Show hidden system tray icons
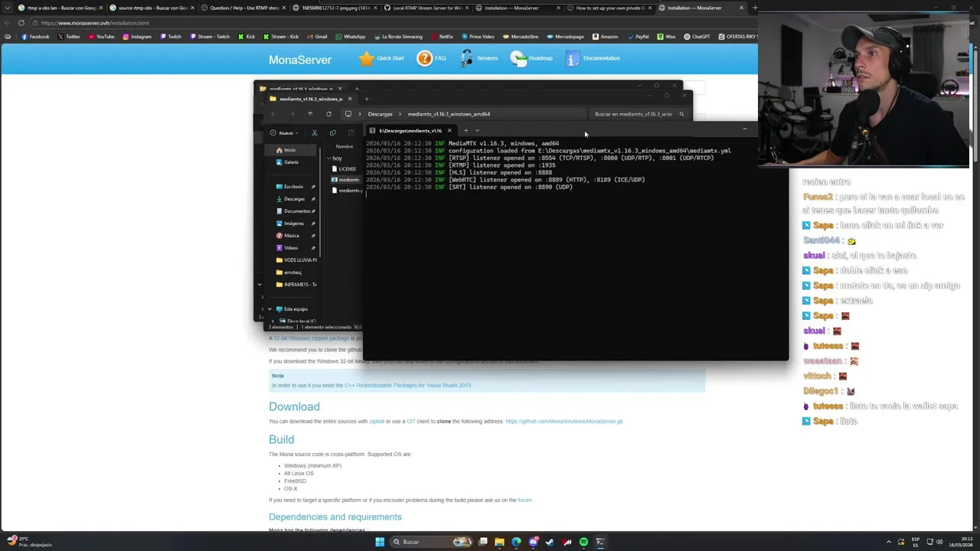The height and width of the screenshot is (551, 980). (x=889, y=542)
